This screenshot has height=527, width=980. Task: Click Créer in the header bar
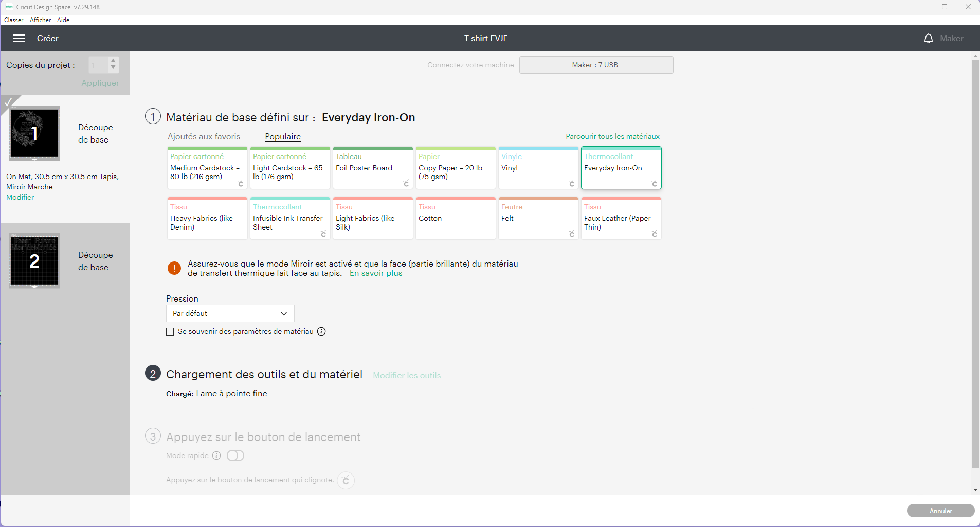point(47,38)
